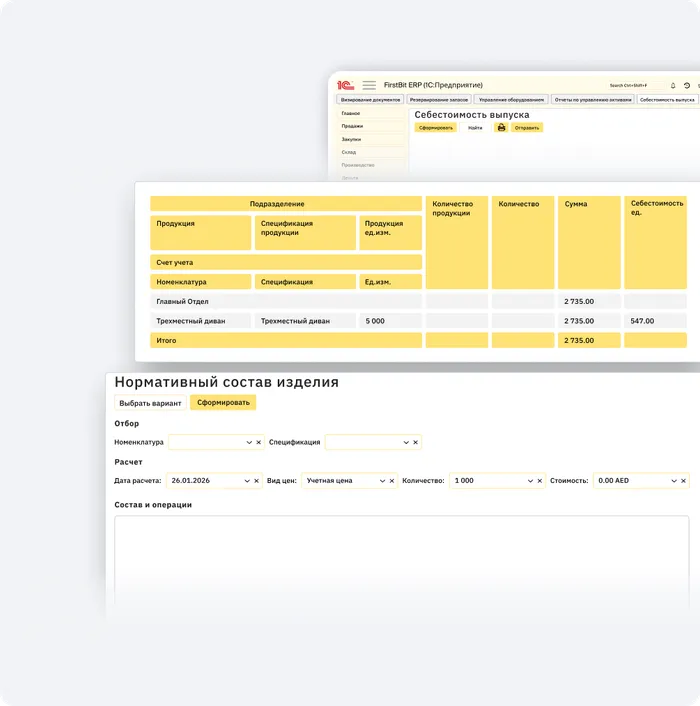Open the history clock icon
The image size is (700, 706).
point(687,85)
